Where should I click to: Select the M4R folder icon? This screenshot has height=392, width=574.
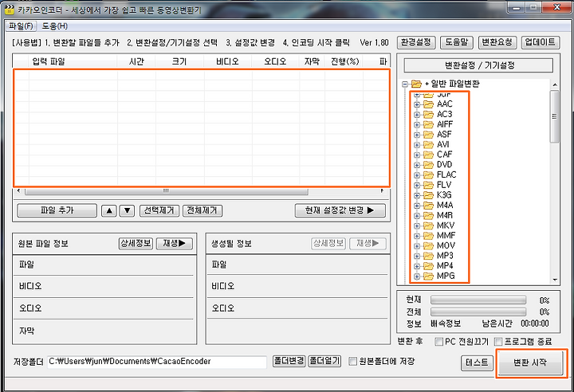click(x=428, y=216)
